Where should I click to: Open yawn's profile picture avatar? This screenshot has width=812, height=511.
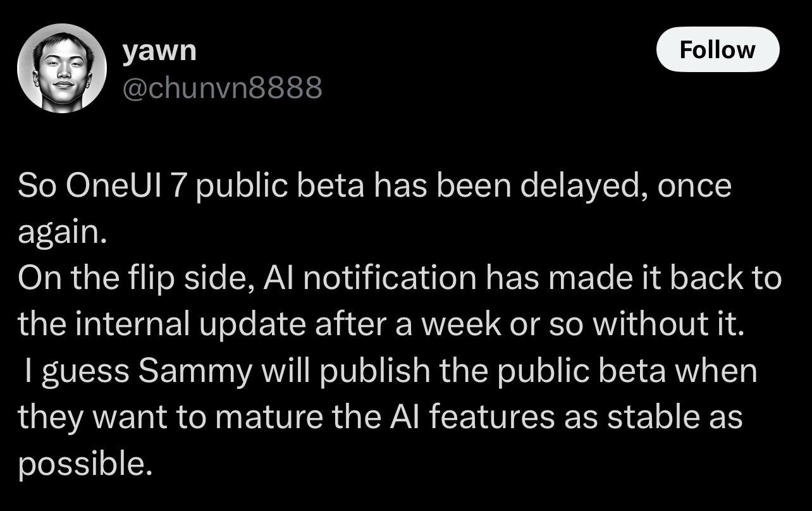coord(62,68)
